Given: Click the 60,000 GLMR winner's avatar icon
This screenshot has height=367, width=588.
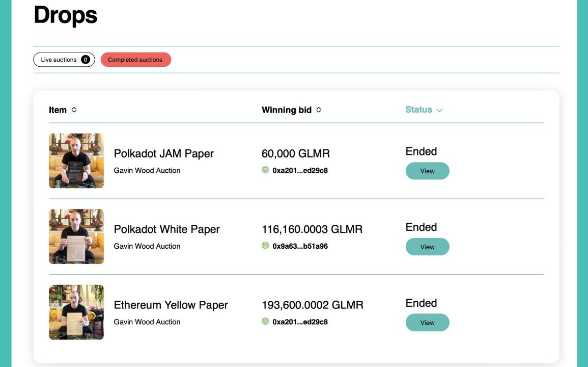Looking at the screenshot, I should pyautogui.click(x=265, y=170).
